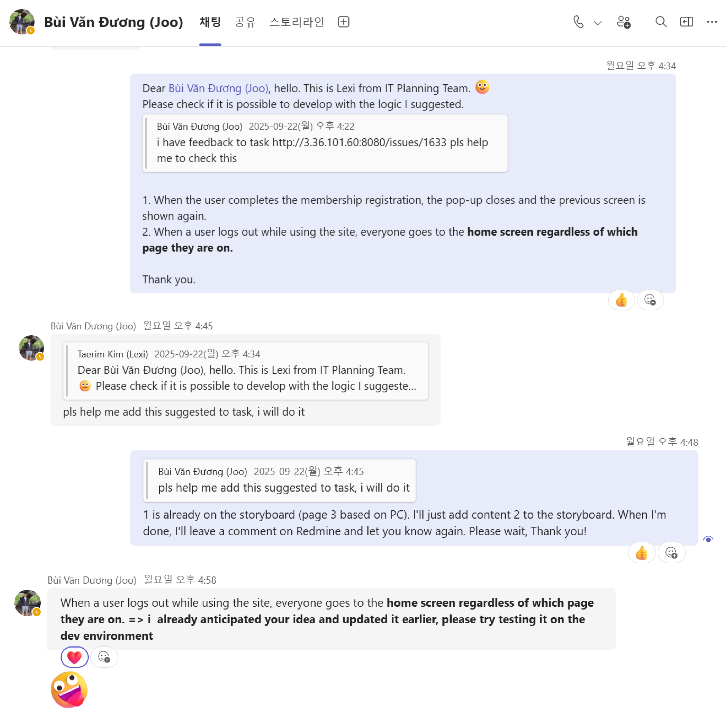Click the Bùi Văn Đương (Joo) mention link
726x728 pixels.
218,88
